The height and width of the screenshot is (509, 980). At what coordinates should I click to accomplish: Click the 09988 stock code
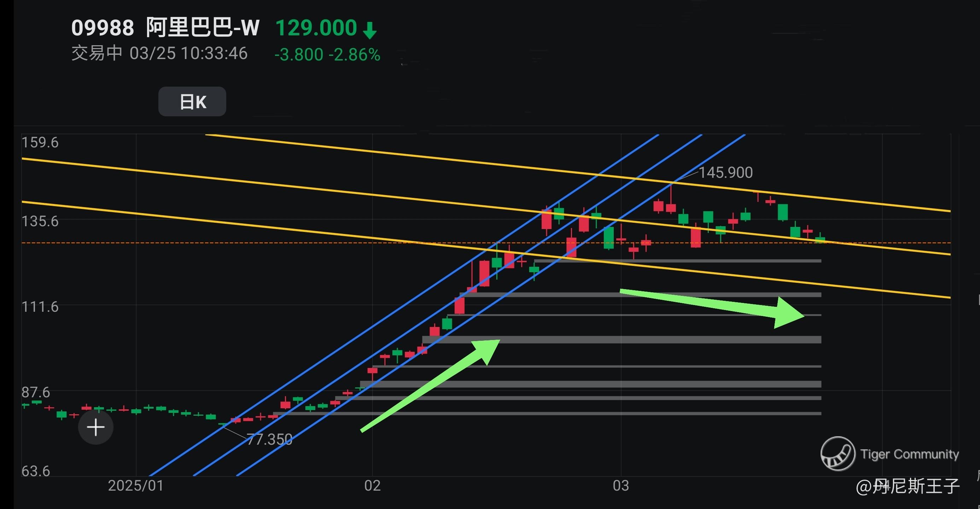pyautogui.click(x=103, y=28)
